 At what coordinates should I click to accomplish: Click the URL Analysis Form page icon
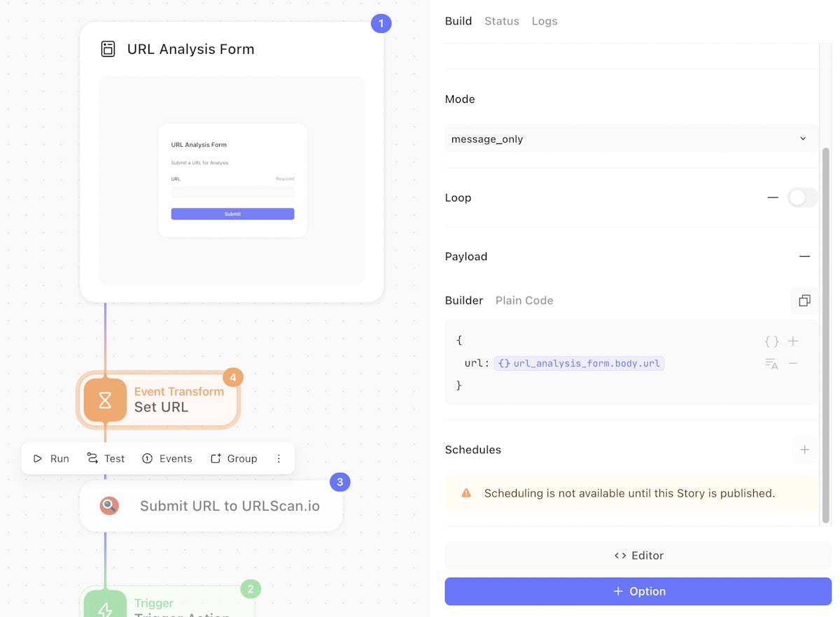108,49
